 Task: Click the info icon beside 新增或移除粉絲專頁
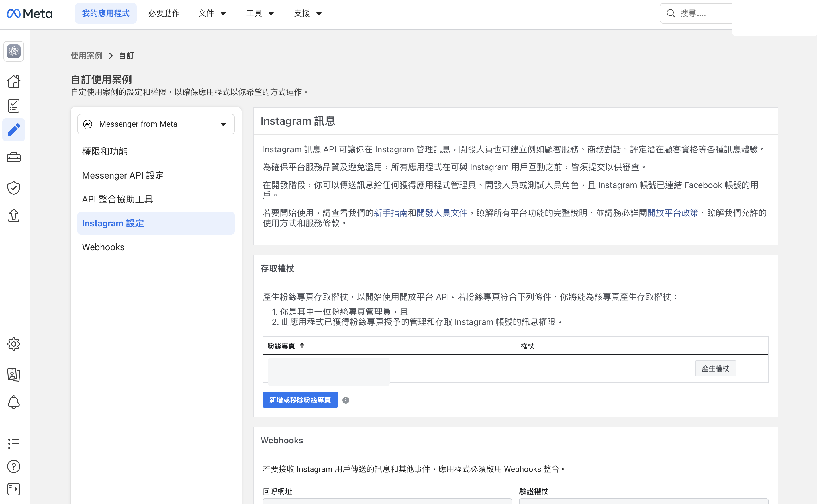click(346, 400)
